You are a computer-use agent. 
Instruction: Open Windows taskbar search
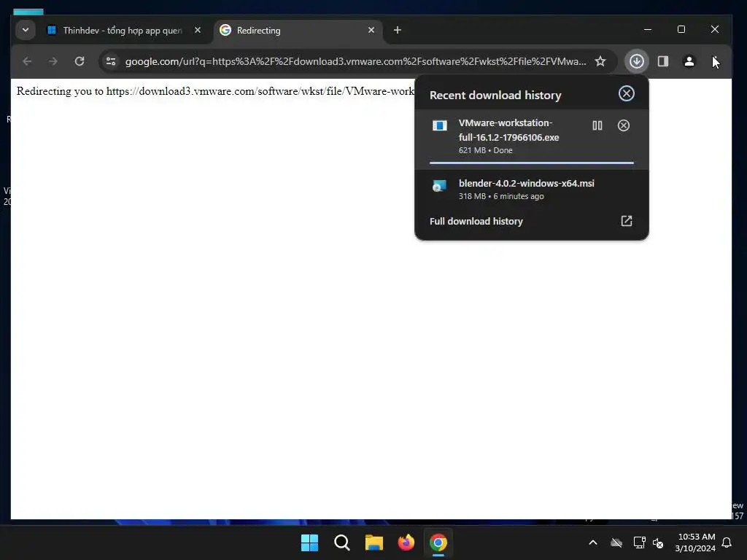(x=342, y=542)
